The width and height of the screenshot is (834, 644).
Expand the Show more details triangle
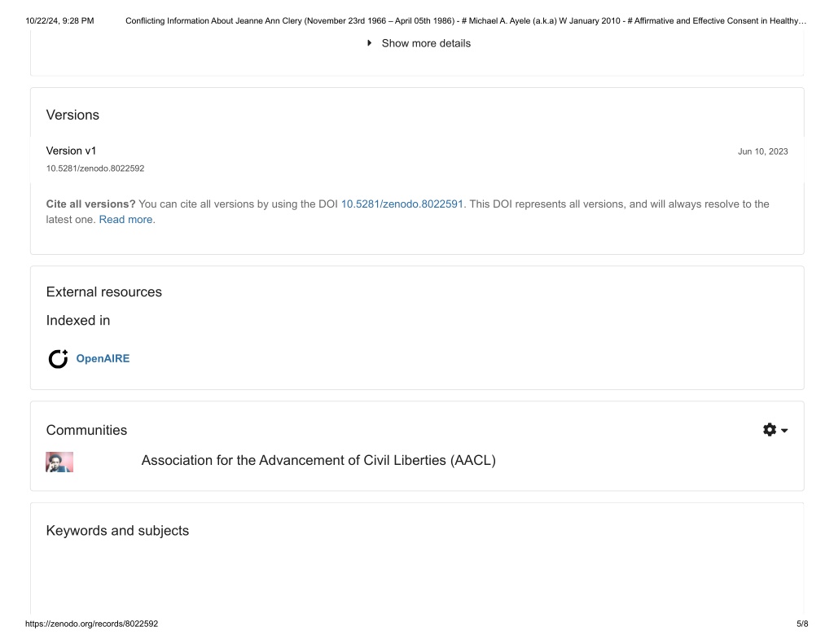[369, 43]
